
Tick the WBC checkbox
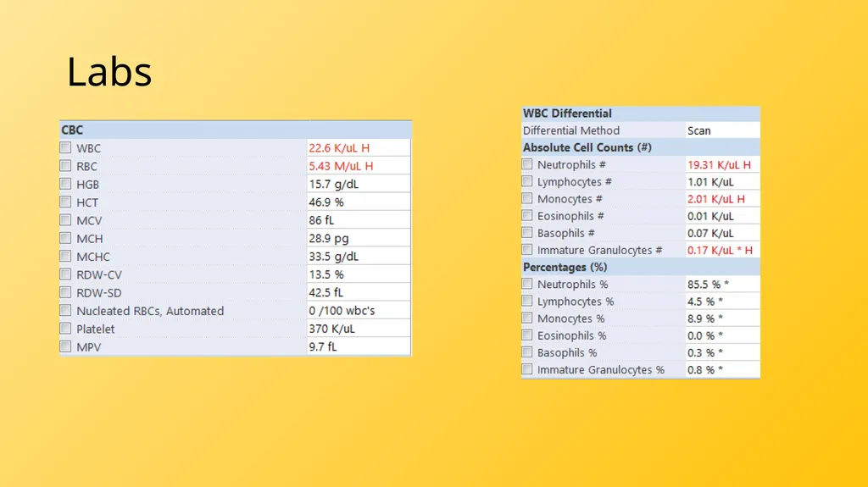[65, 147]
